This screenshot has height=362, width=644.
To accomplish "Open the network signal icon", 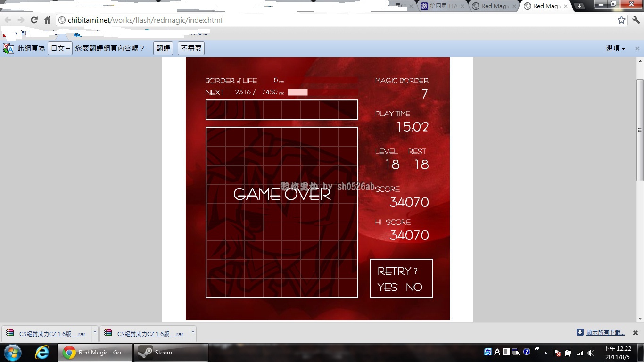I will 580,353.
